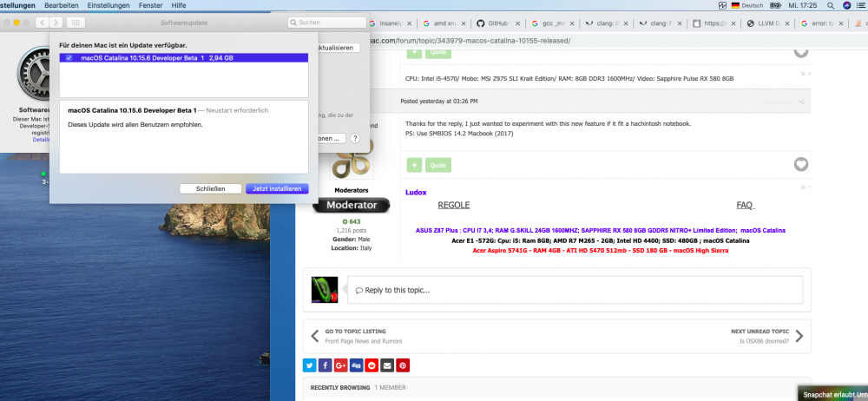
Task: Click the activity monitor icon in the menu bar
Action: (722, 5)
